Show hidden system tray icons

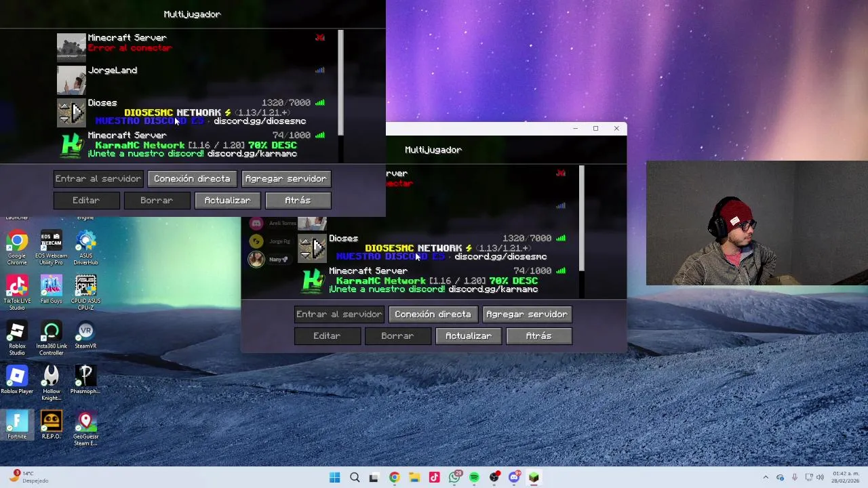(766, 477)
